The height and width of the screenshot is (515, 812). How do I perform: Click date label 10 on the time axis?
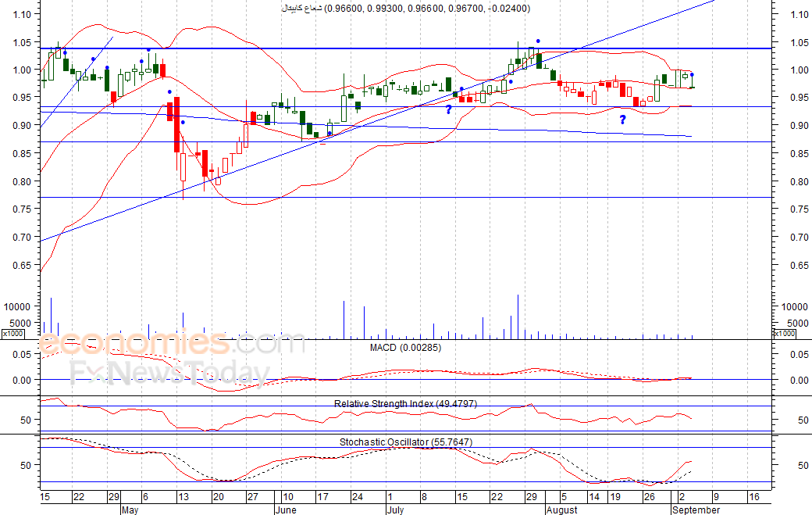(288, 497)
